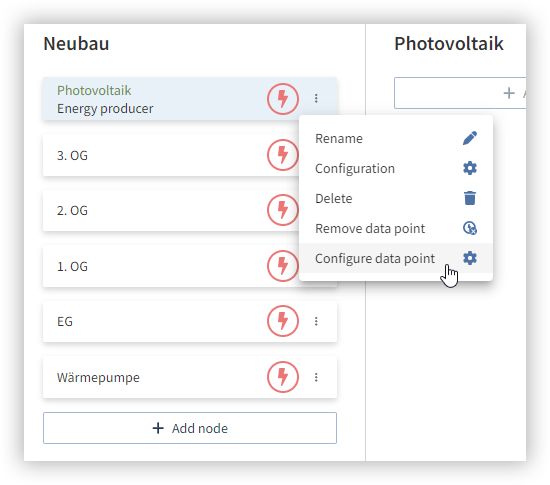Click the lightning icon on 2. OG

(x=283, y=210)
